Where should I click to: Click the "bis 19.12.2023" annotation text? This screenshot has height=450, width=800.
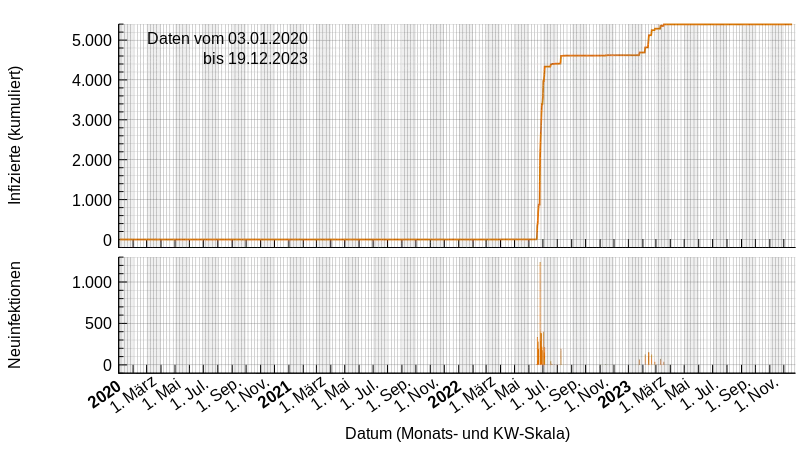tap(255, 59)
